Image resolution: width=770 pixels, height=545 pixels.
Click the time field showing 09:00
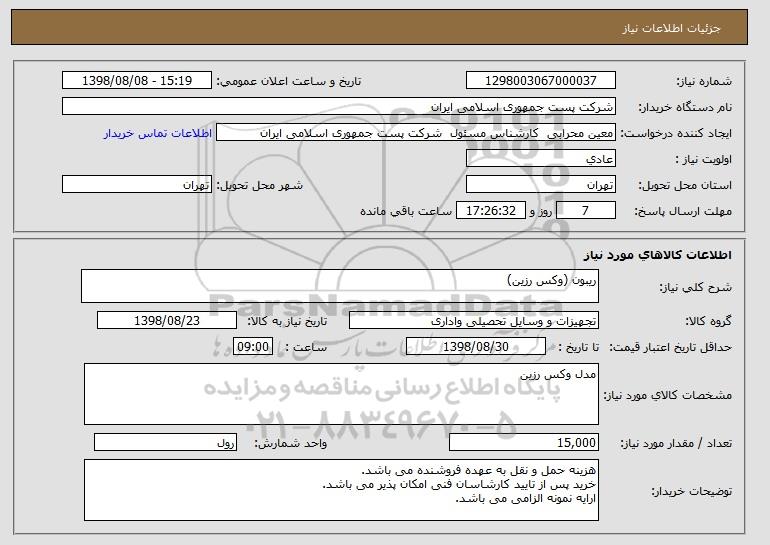point(252,347)
